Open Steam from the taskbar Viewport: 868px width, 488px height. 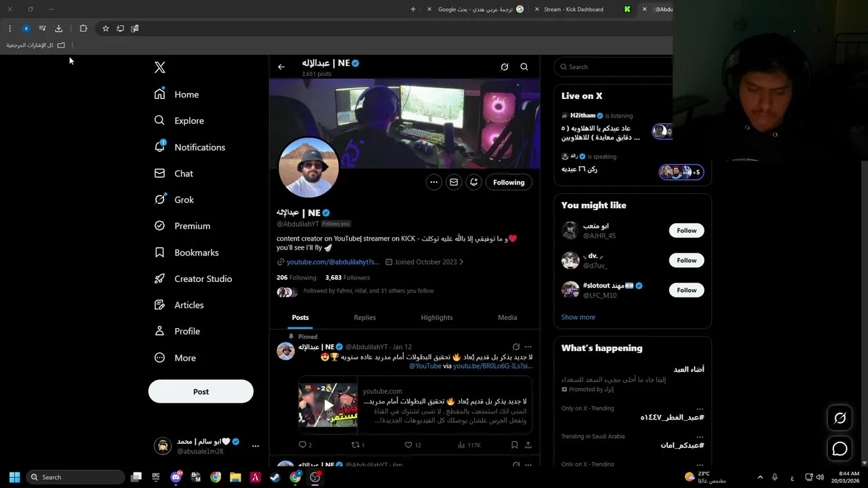pyautogui.click(x=275, y=477)
